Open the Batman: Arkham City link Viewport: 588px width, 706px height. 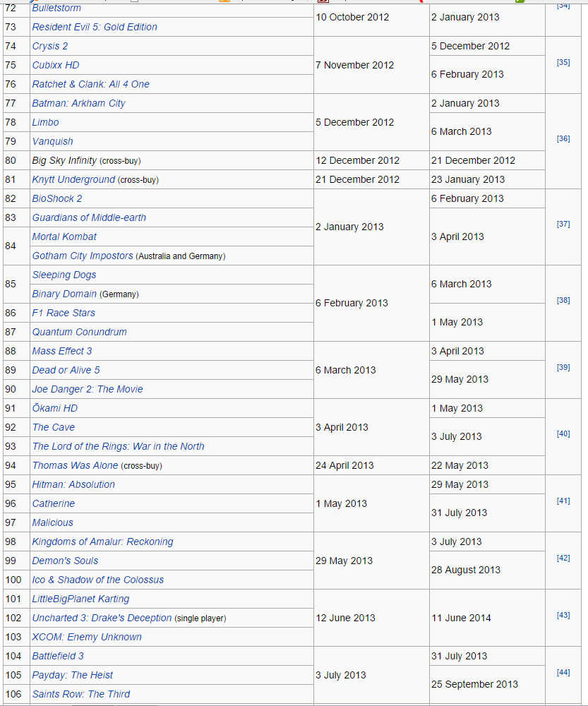pyautogui.click(x=78, y=103)
